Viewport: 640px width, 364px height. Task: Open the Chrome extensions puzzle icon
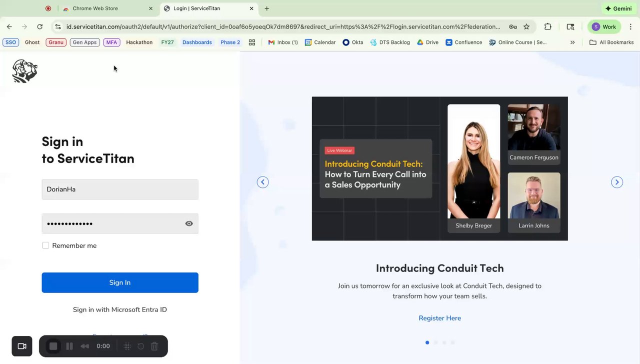click(548, 27)
